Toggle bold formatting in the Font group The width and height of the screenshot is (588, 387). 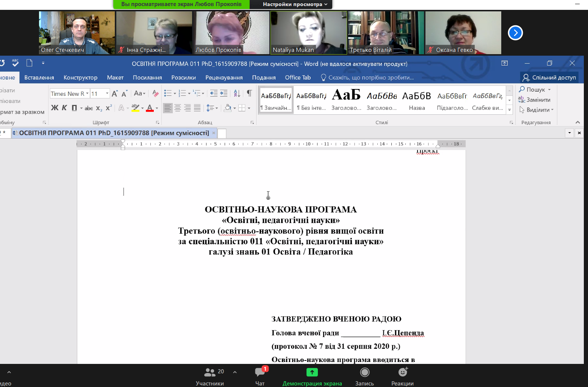[55, 108]
